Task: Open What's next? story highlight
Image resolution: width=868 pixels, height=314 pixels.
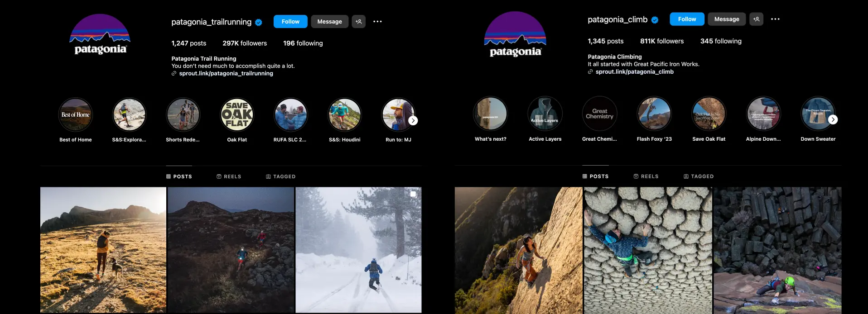Action: coord(491,114)
